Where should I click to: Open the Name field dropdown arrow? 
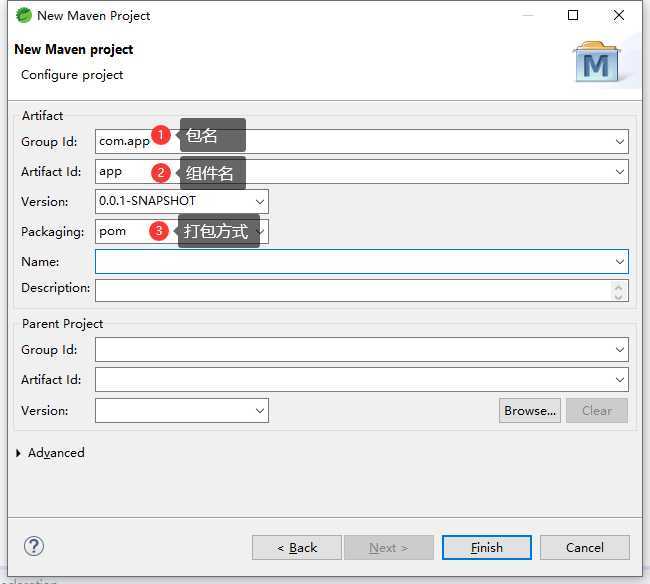(619, 262)
